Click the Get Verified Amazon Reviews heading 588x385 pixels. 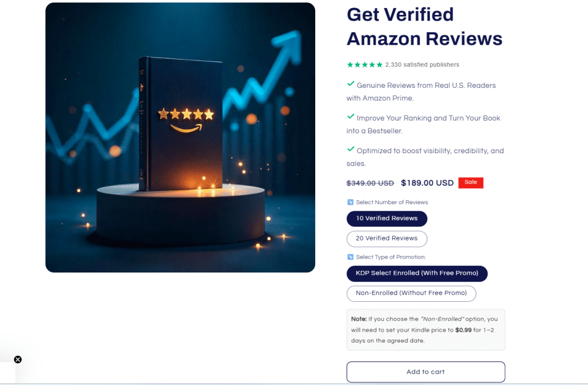coord(424,26)
